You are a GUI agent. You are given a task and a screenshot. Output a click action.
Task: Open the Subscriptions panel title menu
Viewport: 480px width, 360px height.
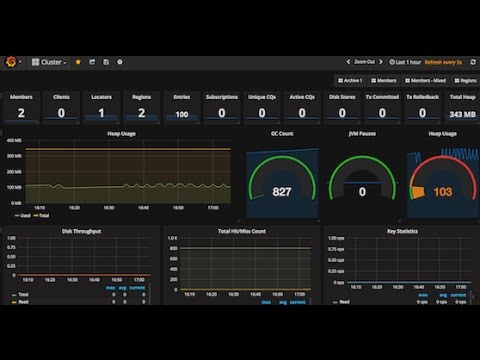tap(222, 97)
